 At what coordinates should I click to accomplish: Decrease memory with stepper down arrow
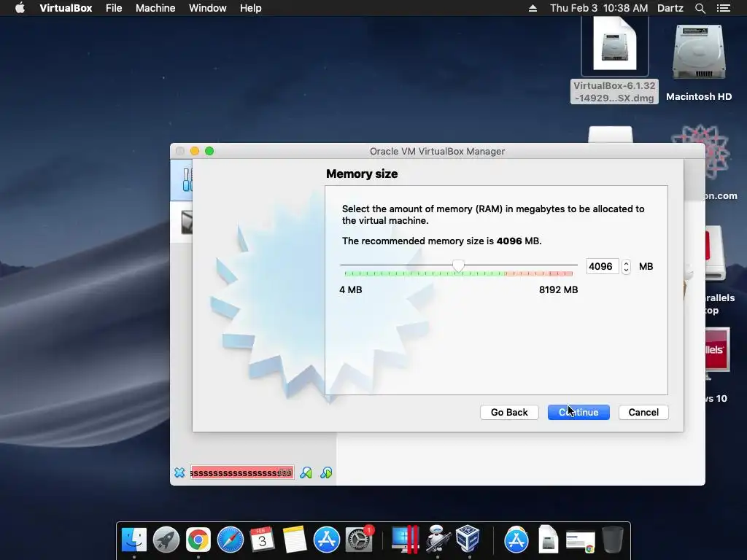pos(626,270)
